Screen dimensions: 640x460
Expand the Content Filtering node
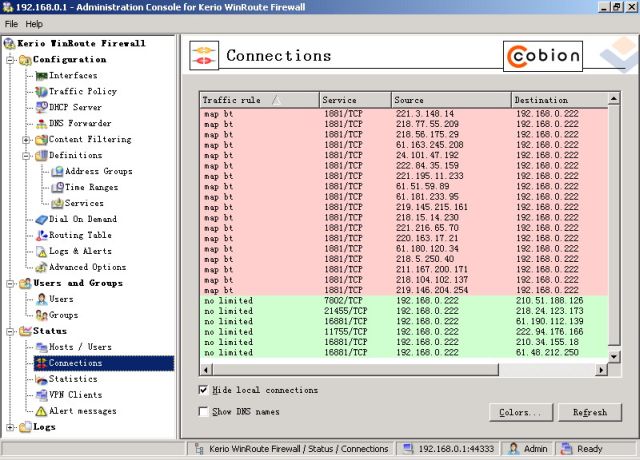point(27,139)
